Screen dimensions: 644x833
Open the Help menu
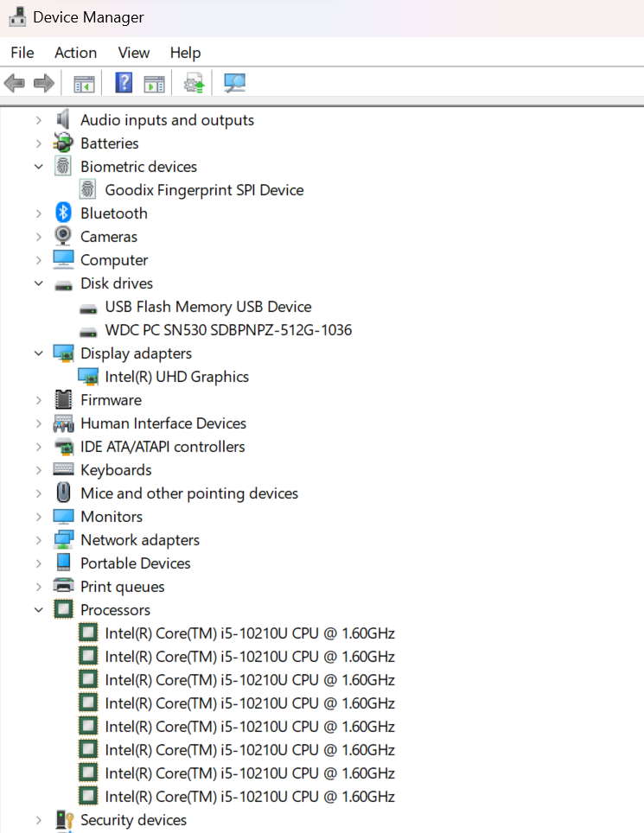[186, 53]
